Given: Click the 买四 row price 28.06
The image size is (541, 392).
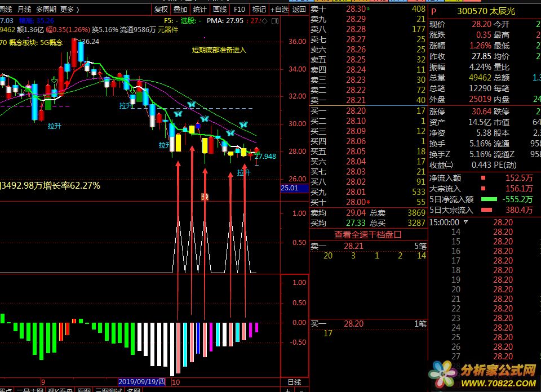Looking at the screenshot, I should (x=356, y=141).
